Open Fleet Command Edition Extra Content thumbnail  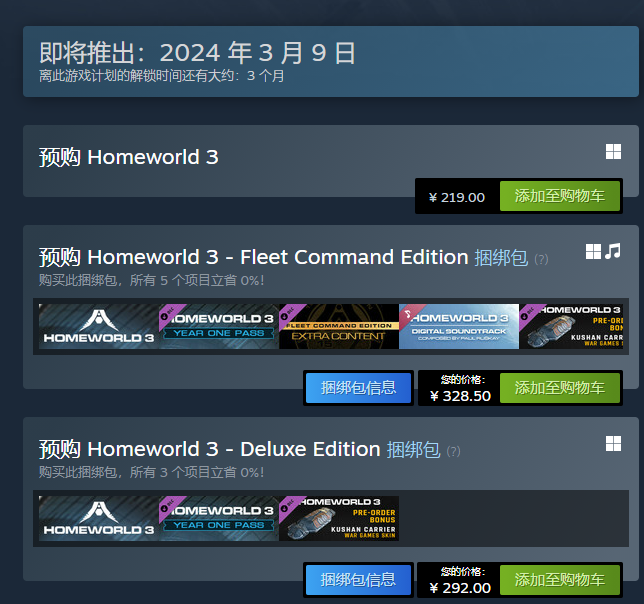coord(339,326)
